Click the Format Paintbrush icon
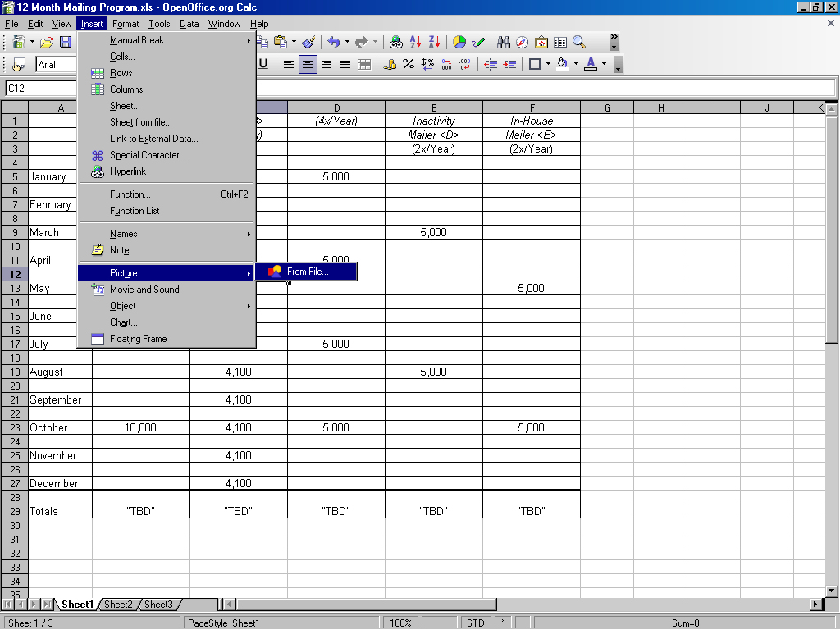The height and width of the screenshot is (630, 840). click(308, 42)
